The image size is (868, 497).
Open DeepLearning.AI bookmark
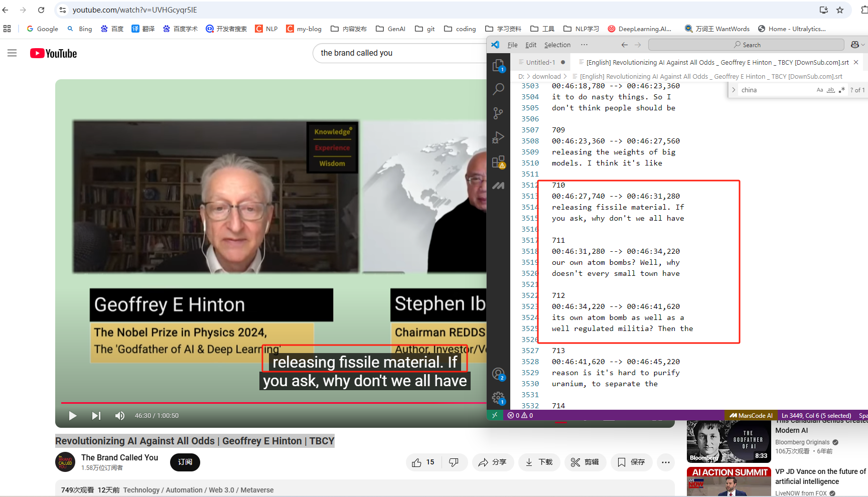(640, 29)
